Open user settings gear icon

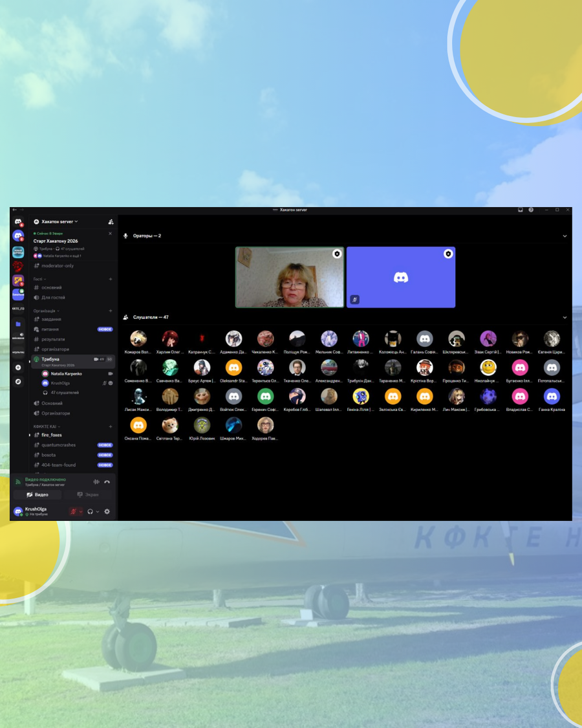pyautogui.click(x=107, y=511)
